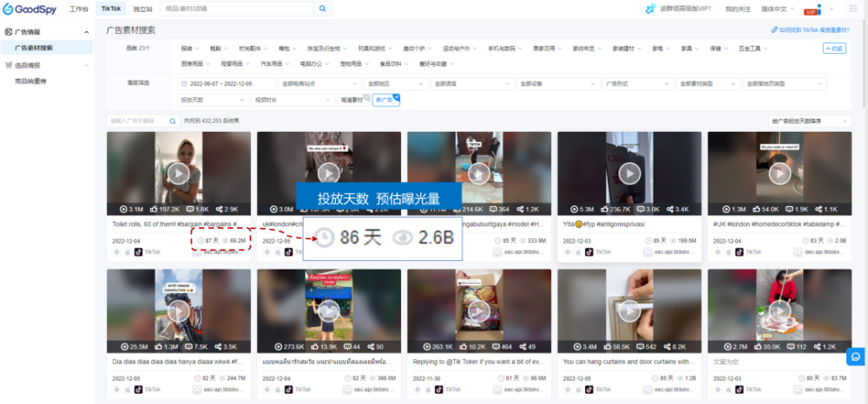
Task: Click the caption "Ytta #fyp #antigoresprivasi"
Action: (604, 225)
